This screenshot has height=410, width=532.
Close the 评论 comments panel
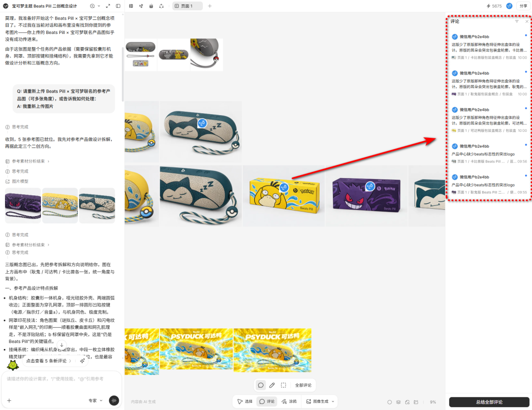pos(527,21)
